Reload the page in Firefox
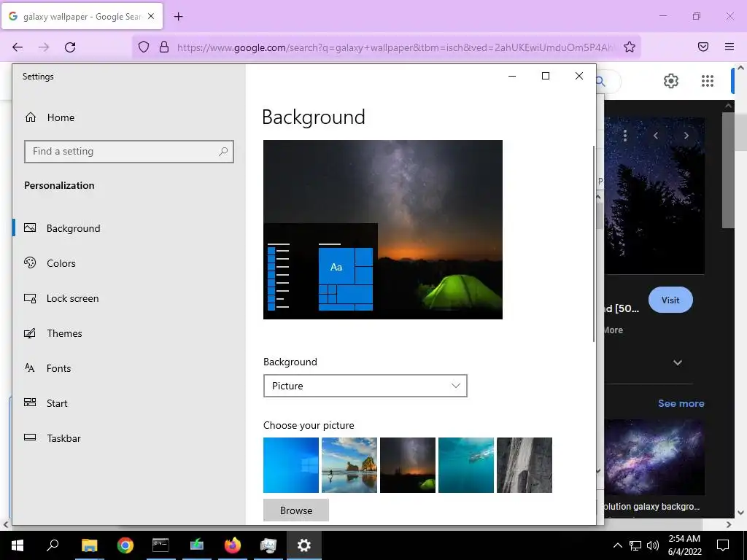 [x=70, y=47]
